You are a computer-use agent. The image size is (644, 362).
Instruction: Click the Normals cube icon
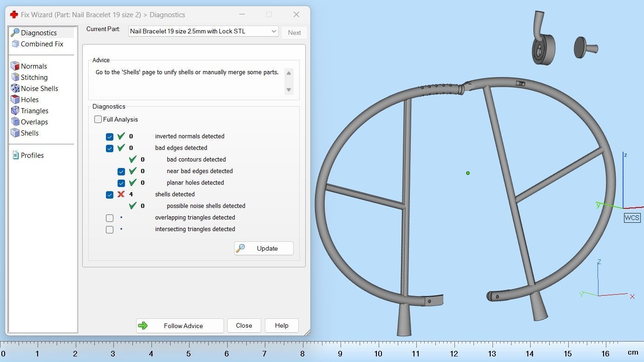tap(15, 66)
